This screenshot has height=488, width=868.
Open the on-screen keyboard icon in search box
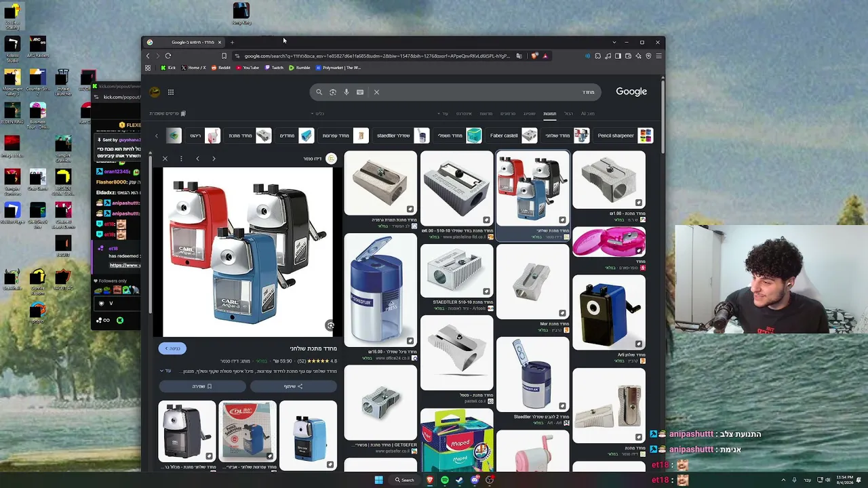point(360,92)
